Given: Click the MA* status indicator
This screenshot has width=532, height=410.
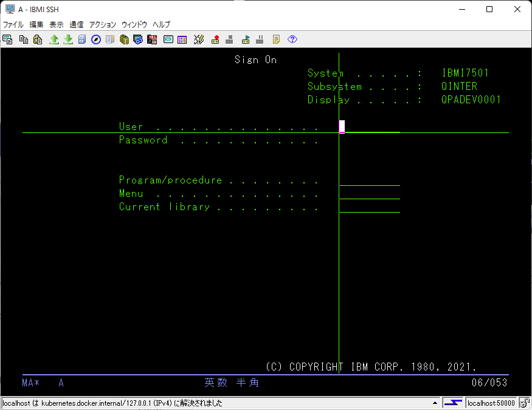Looking at the screenshot, I should 30,383.
